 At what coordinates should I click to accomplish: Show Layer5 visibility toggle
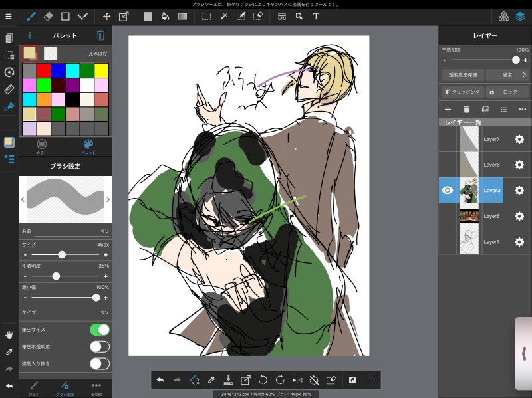pos(447,216)
